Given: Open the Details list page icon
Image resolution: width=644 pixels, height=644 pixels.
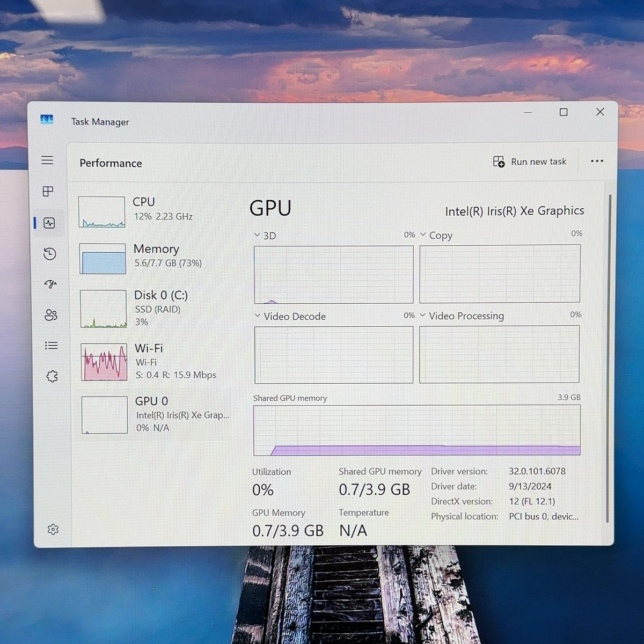Looking at the screenshot, I should tap(52, 346).
